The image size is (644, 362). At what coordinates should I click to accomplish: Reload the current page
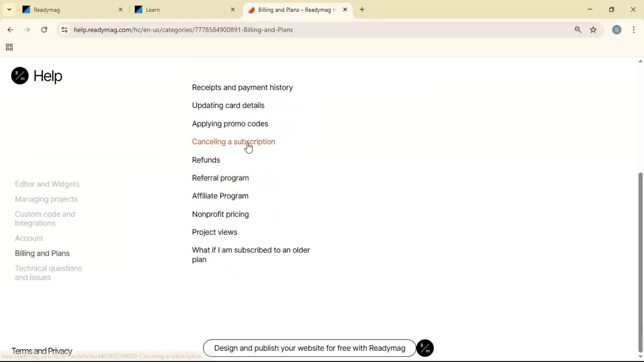coord(44,29)
